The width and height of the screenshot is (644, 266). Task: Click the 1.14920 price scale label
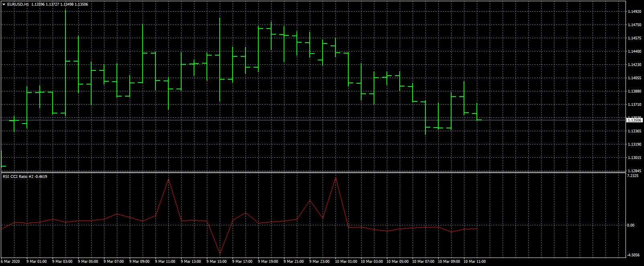[634, 12]
